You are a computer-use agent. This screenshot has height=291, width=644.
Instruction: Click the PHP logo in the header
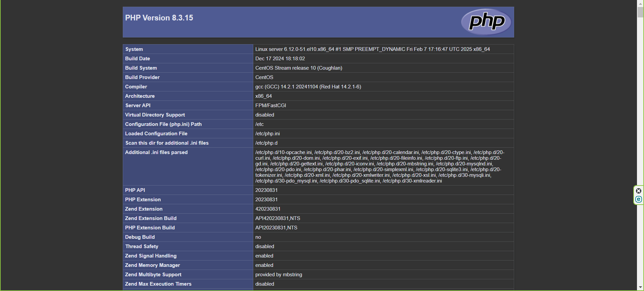pos(486,22)
